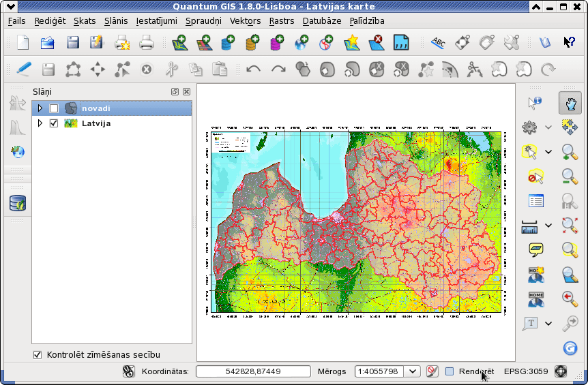
Task: Enable the novadi layer checkbox
Action: click(x=54, y=108)
